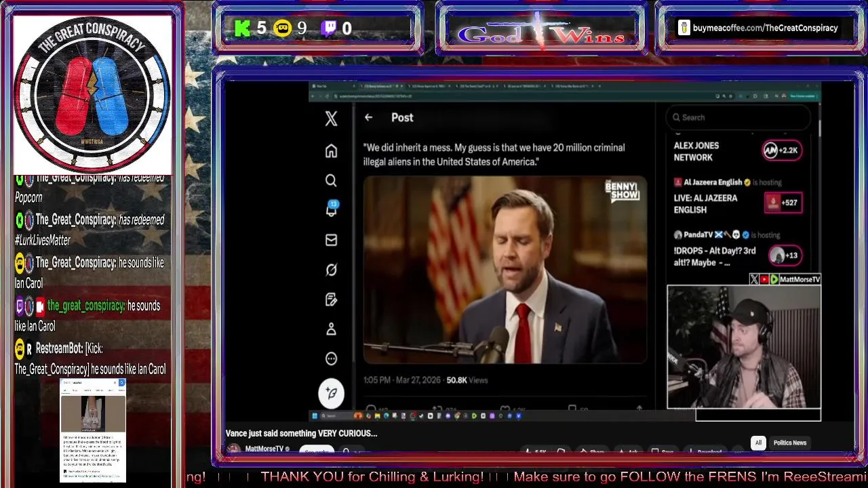
Task: Click the +527 listeners badge
Action: (x=784, y=203)
